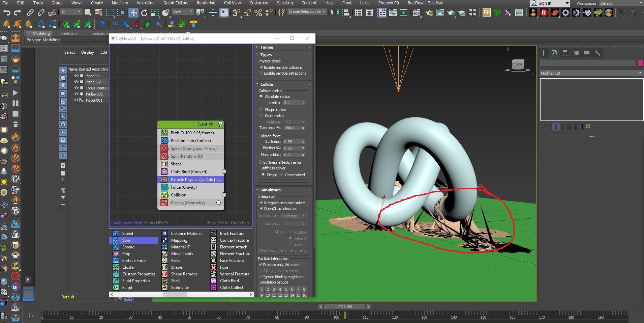This screenshot has height=323, width=644.
Task: Click the Instance Material operator icon
Action: coord(164,234)
